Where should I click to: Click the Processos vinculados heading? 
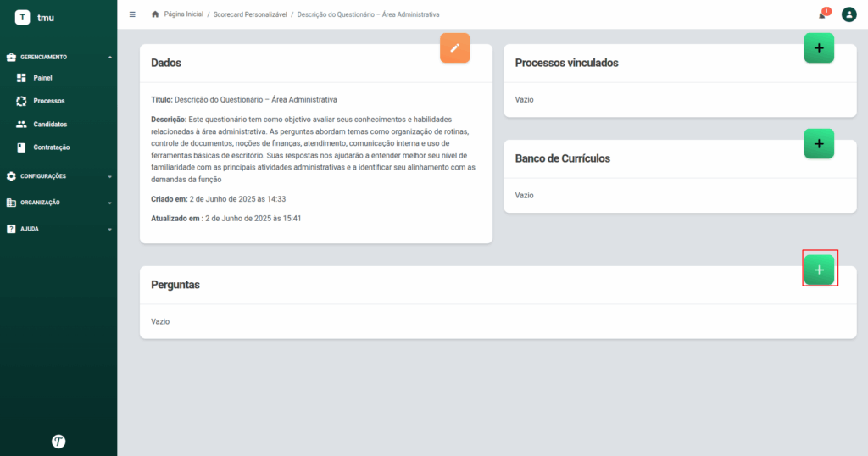coord(566,63)
